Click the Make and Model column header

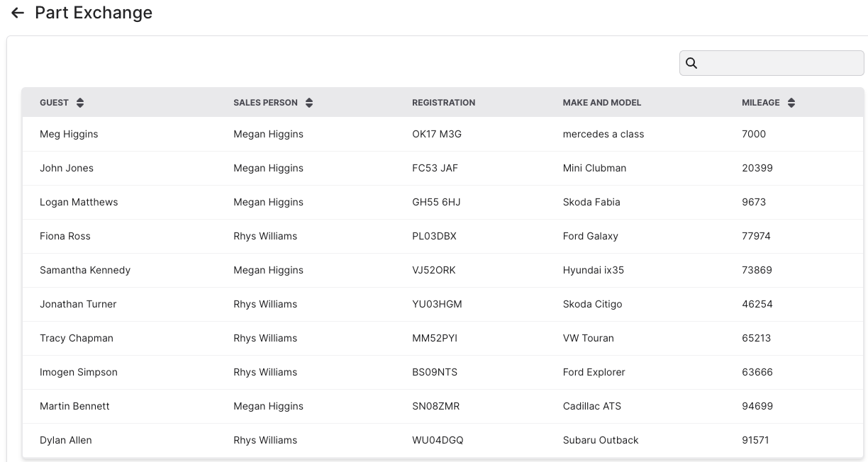601,103
